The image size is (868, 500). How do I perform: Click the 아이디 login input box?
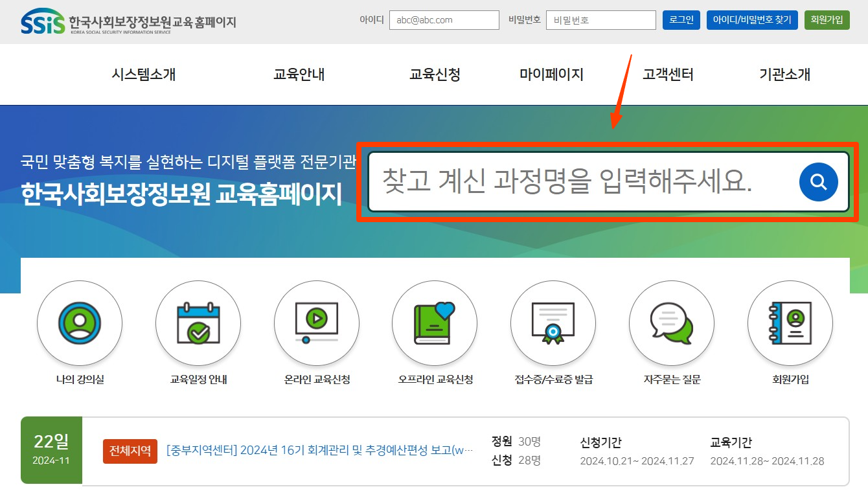444,19
